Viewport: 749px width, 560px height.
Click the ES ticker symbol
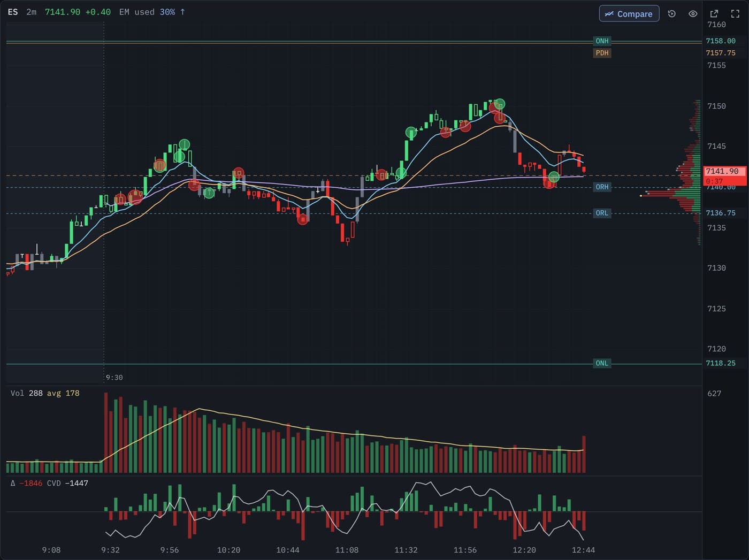(x=13, y=12)
